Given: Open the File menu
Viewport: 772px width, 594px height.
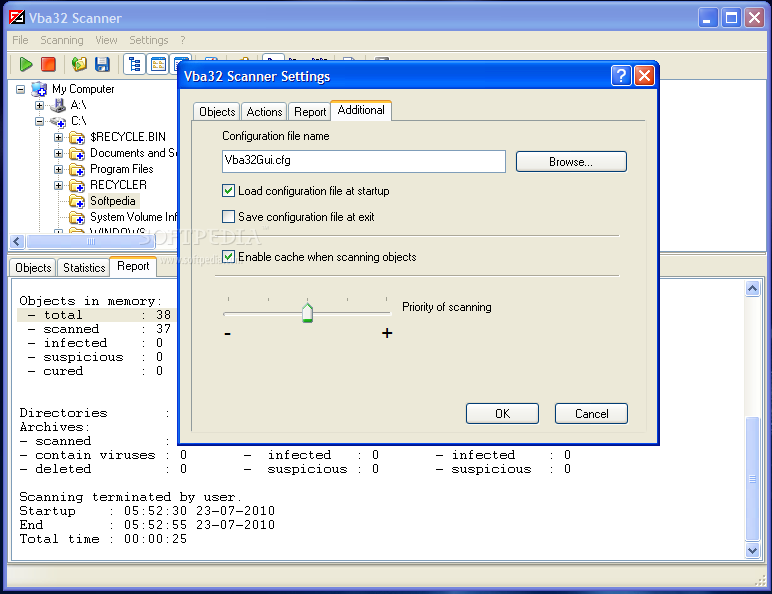Looking at the screenshot, I should tap(20, 40).
